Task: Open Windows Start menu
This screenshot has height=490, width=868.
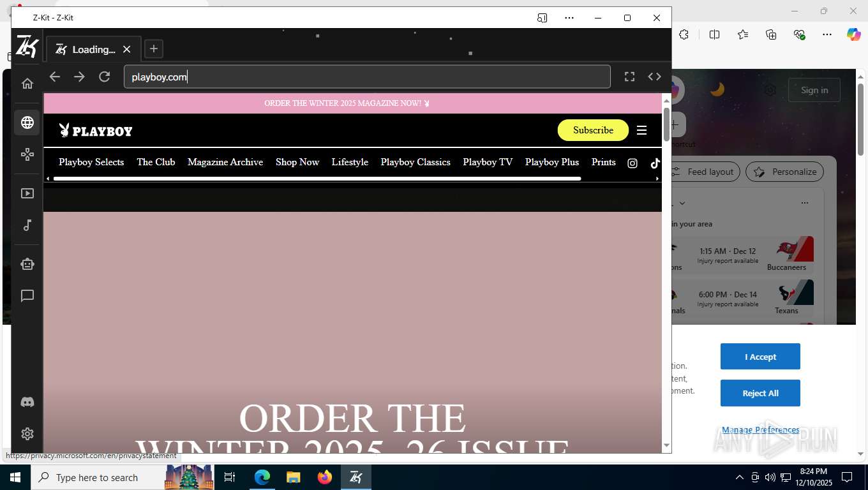Action: point(15,477)
